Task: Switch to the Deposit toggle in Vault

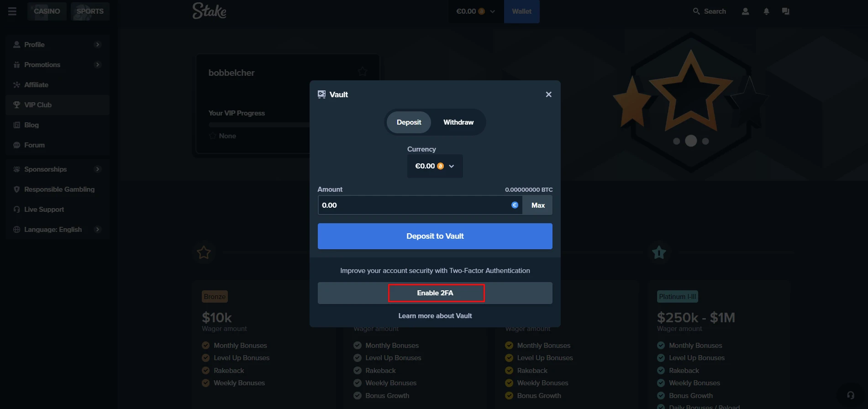Action: pyautogui.click(x=409, y=122)
